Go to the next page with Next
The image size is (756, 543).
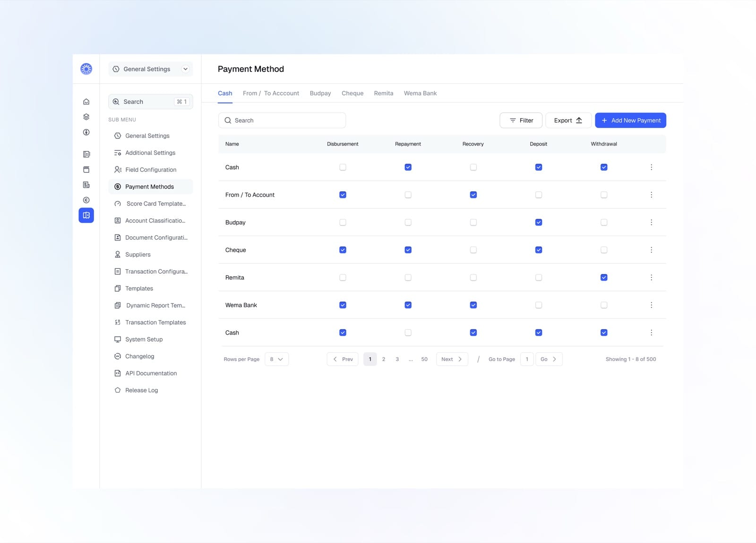pyautogui.click(x=452, y=359)
